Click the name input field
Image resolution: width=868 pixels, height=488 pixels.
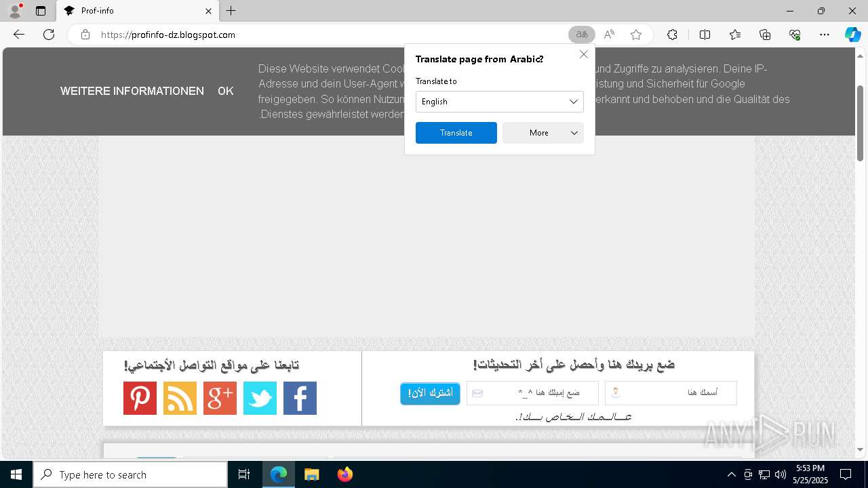tap(671, 393)
